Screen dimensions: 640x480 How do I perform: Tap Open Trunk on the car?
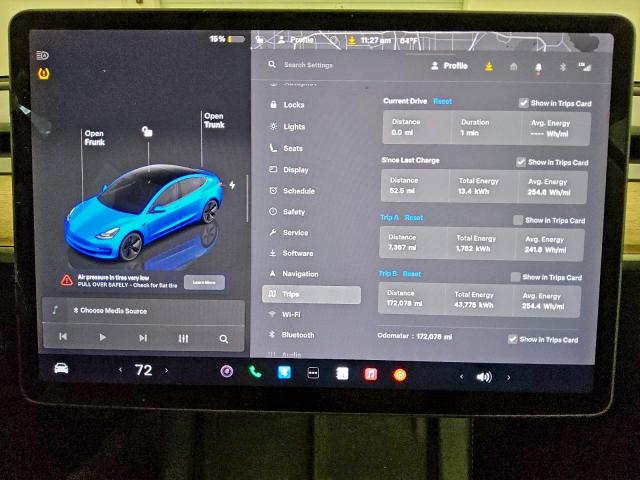coord(214,120)
